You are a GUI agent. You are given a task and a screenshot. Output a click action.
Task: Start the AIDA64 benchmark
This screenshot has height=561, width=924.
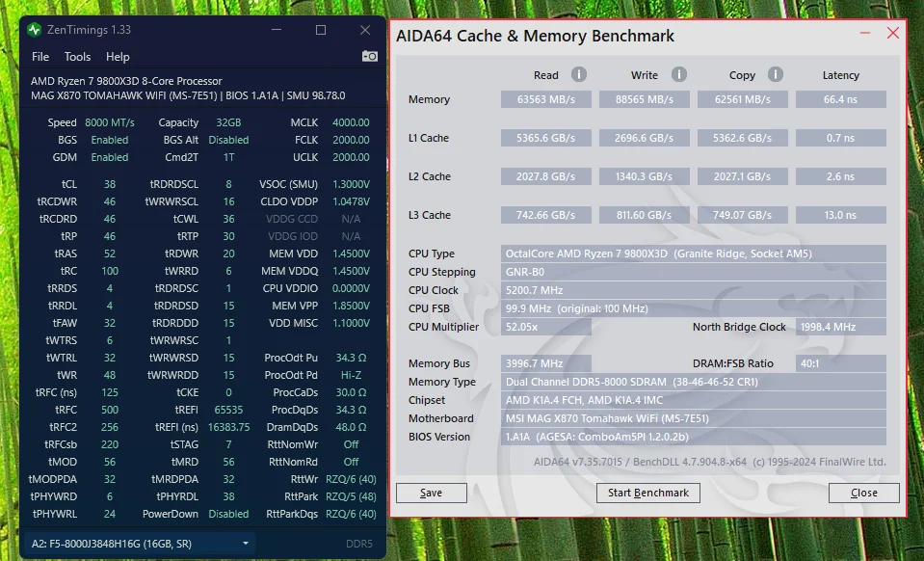[x=648, y=493]
